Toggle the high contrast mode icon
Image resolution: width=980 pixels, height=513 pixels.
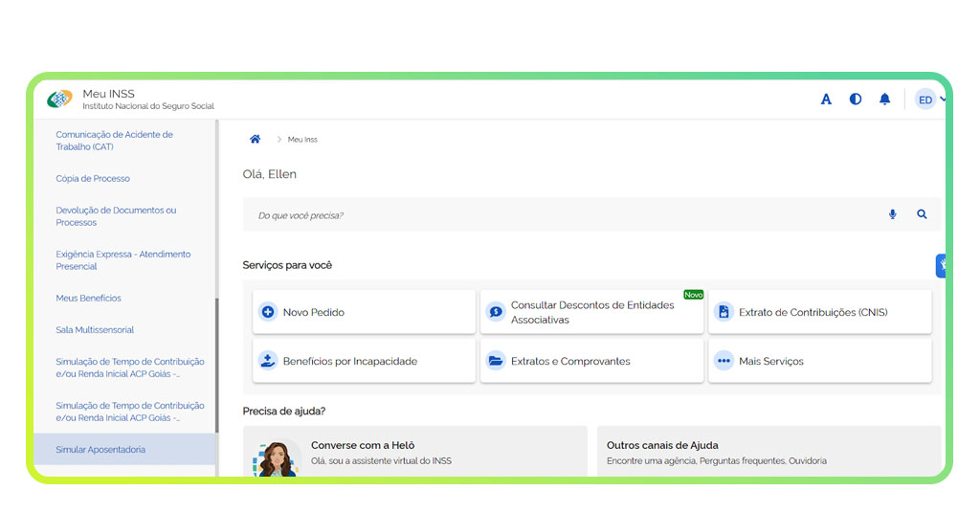pos(856,100)
